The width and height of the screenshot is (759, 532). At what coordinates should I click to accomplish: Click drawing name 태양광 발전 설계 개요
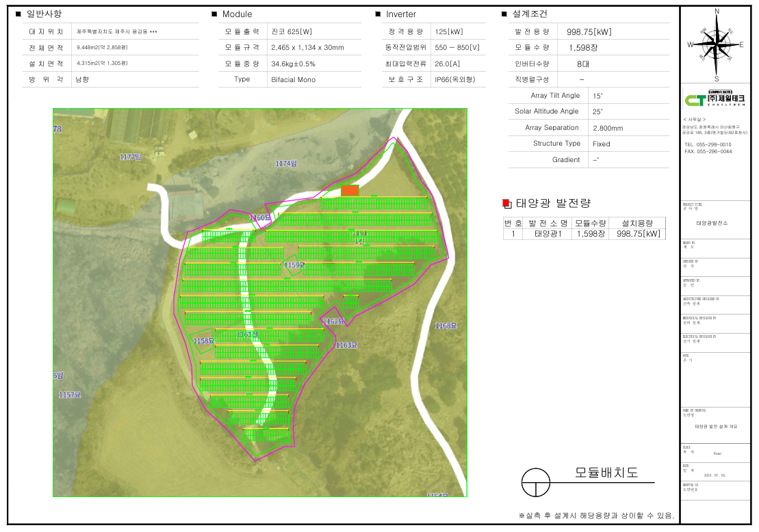point(716,427)
